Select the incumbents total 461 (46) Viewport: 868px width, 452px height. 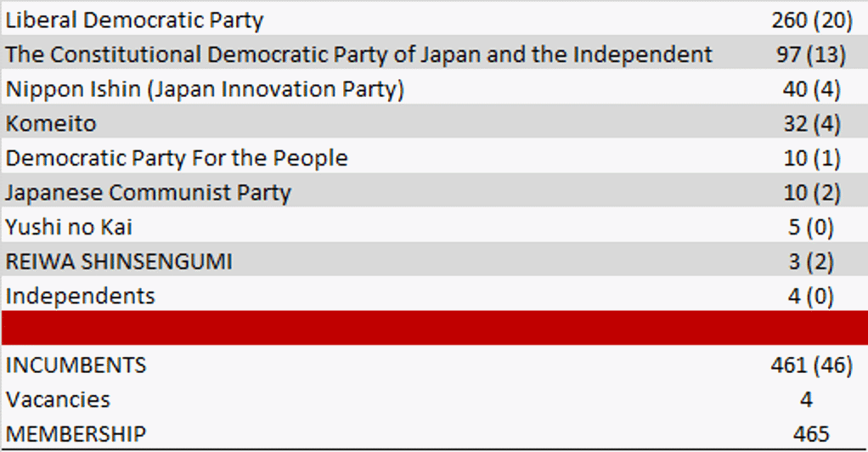click(x=811, y=365)
